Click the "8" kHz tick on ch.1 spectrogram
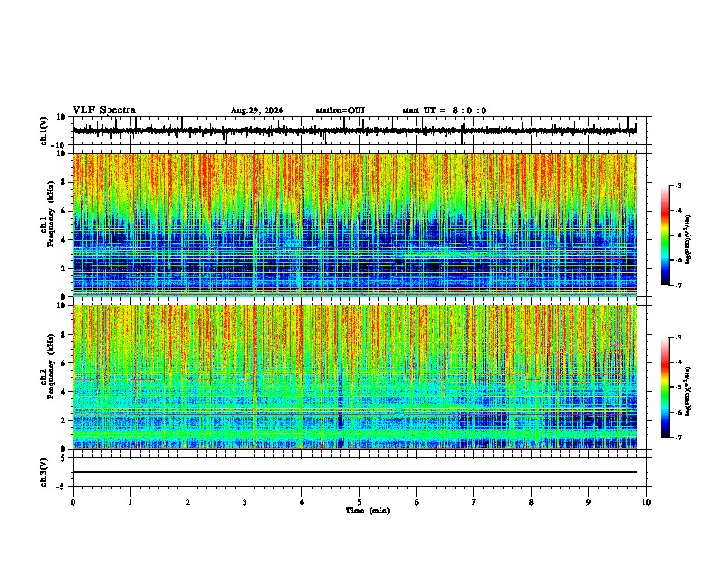The height and width of the screenshot is (563, 728). point(64,182)
